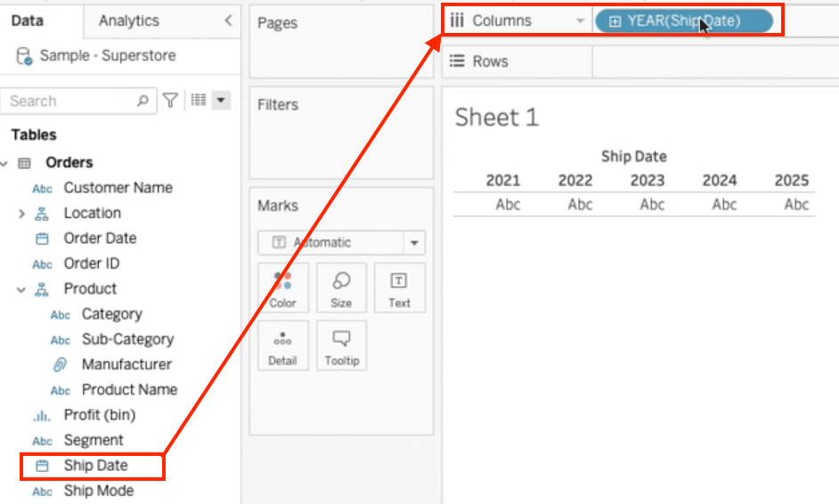Click the Abc icon beside Customer Name
This screenshot has height=504, width=839.
pyautogui.click(x=42, y=189)
